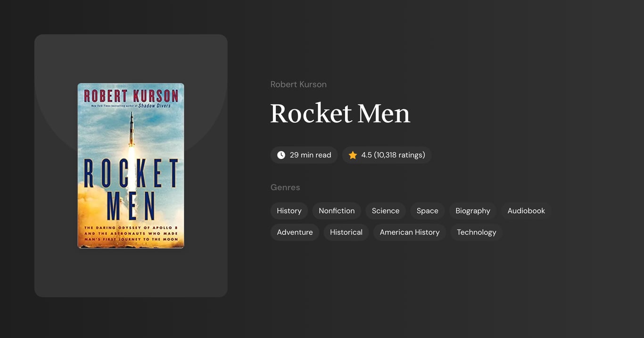Image resolution: width=644 pixels, height=338 pixels.
Task: Click the author name Robert Kurson
Action: point(298,84)
